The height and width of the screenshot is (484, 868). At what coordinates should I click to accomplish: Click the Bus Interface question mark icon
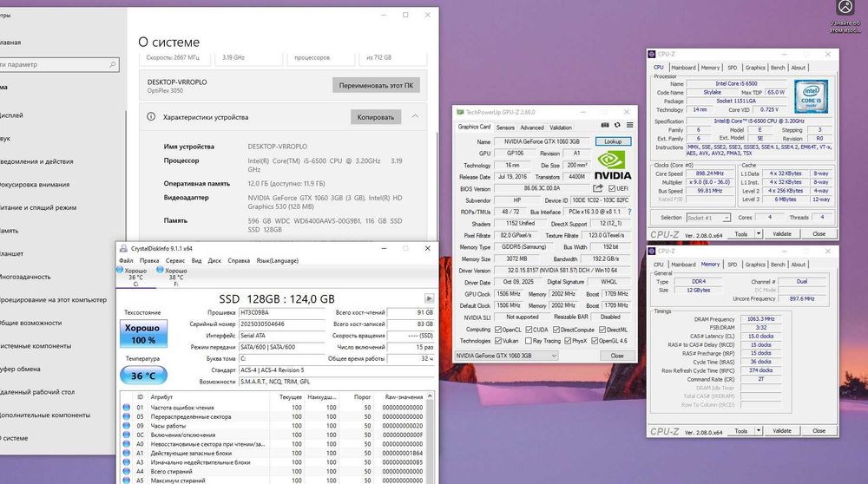tap(629, 212)
